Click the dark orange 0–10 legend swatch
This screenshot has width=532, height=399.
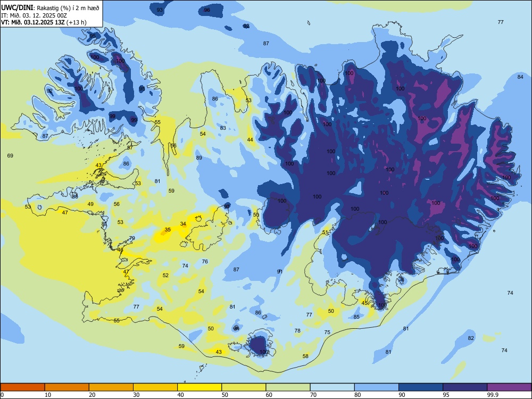(22, 387)
